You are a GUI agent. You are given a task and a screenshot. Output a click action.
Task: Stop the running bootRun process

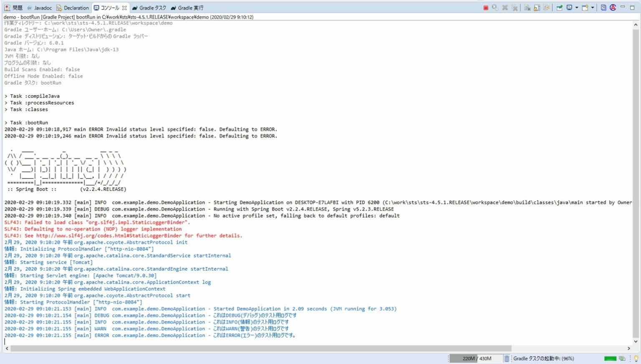[x=486, y=8]
